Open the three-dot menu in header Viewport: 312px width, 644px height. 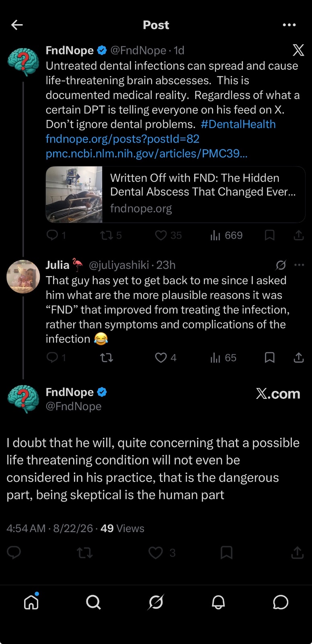(289, 25)
